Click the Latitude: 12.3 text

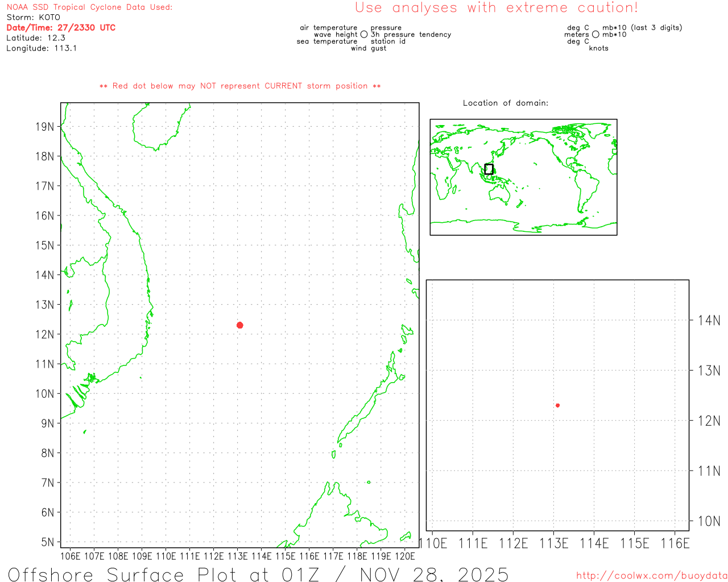pos(36,38)
